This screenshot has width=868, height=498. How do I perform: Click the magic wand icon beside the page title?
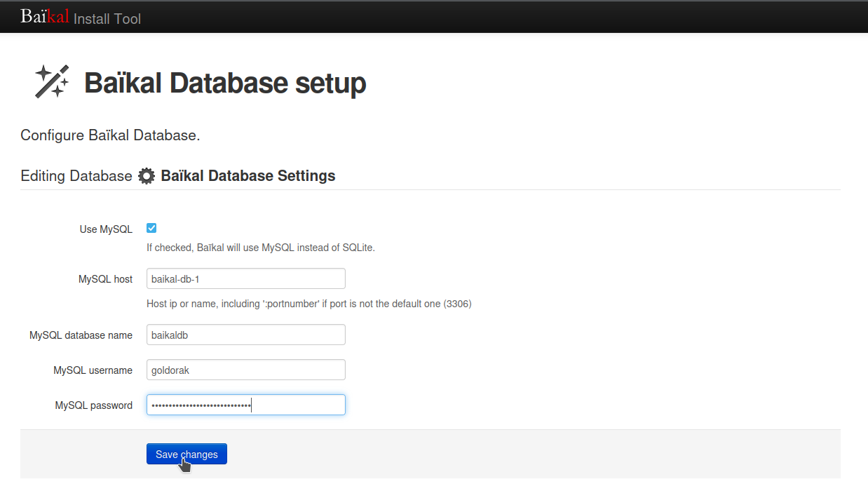[52, 81]
